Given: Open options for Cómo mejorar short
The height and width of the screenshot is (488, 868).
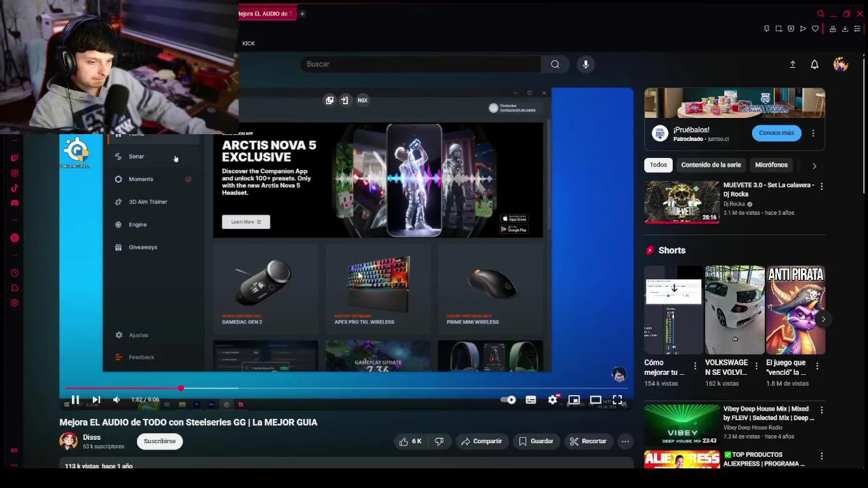Looking at the screenshot, I should click(694, 366).
